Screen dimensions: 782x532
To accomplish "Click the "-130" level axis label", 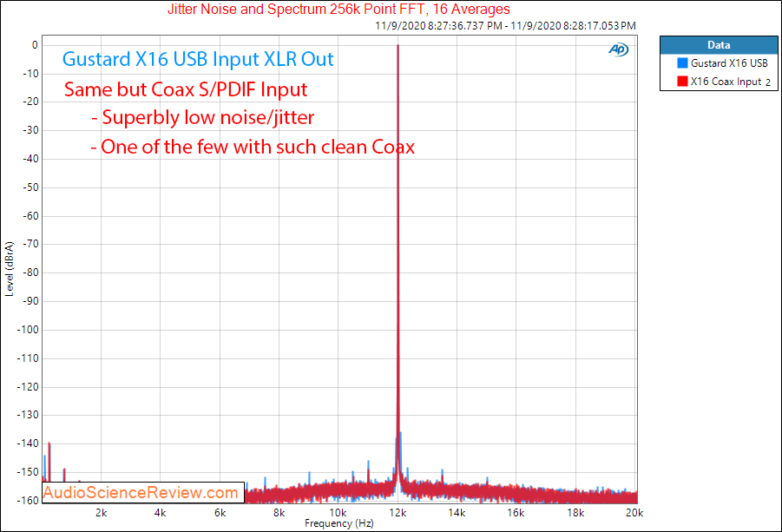I will click(x=28, y=415).
